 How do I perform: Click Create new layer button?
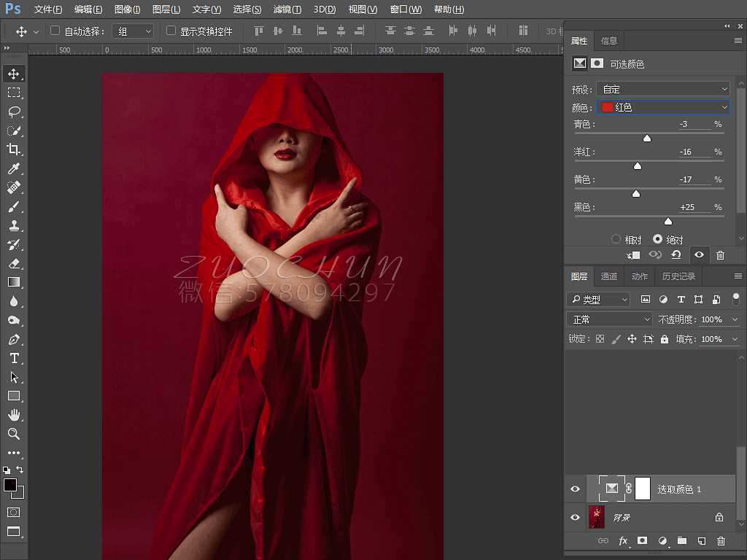click(701, 541)
